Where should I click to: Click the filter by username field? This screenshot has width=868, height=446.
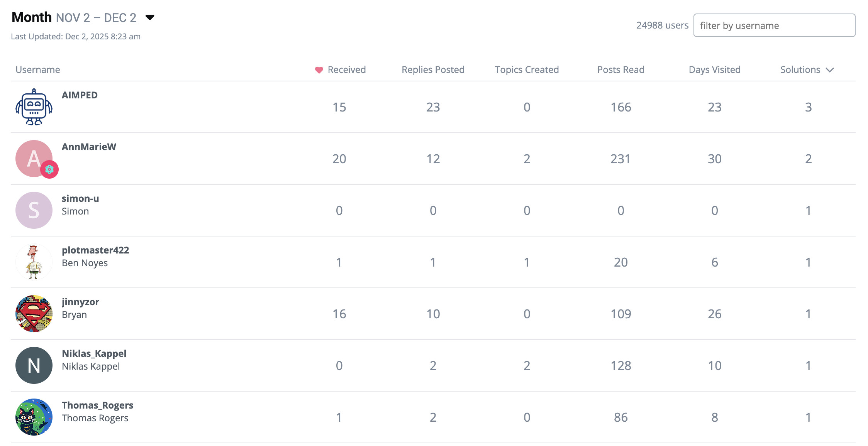pyautogui.click(x=774, y=25)
